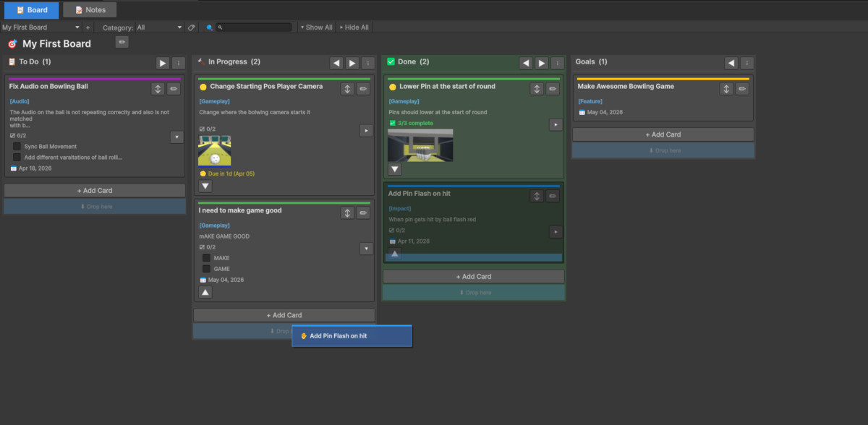Click Hide All to collapse all cards

[354, 27]
